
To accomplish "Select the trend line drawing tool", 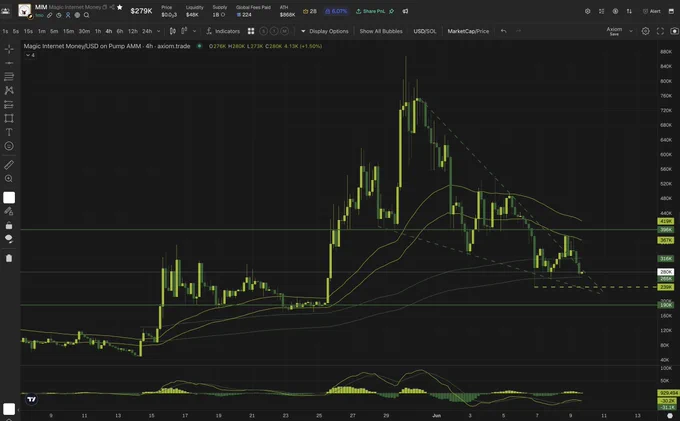I will (9, 63).
